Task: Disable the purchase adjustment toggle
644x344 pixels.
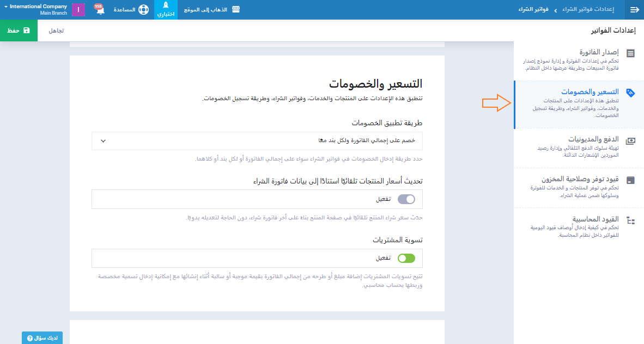Action: [406, 258]
